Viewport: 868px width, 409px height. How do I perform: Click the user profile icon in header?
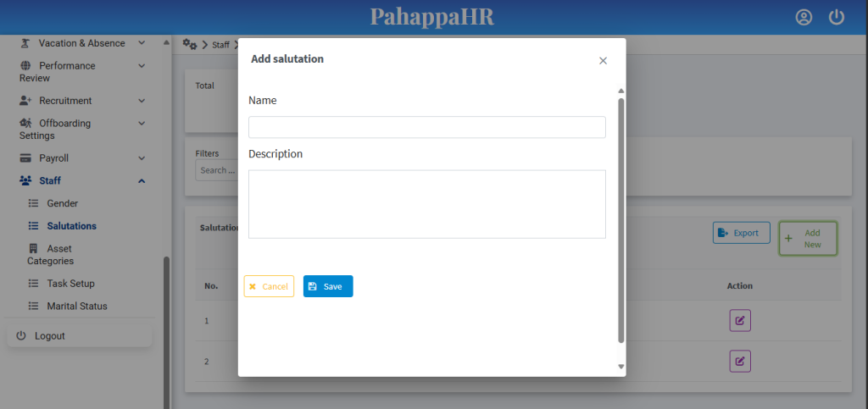tap(804, 18)
